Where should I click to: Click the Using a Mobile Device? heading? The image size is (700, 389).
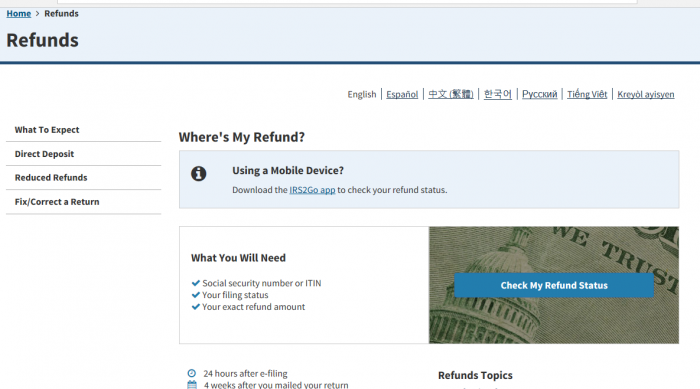[288, 171]
